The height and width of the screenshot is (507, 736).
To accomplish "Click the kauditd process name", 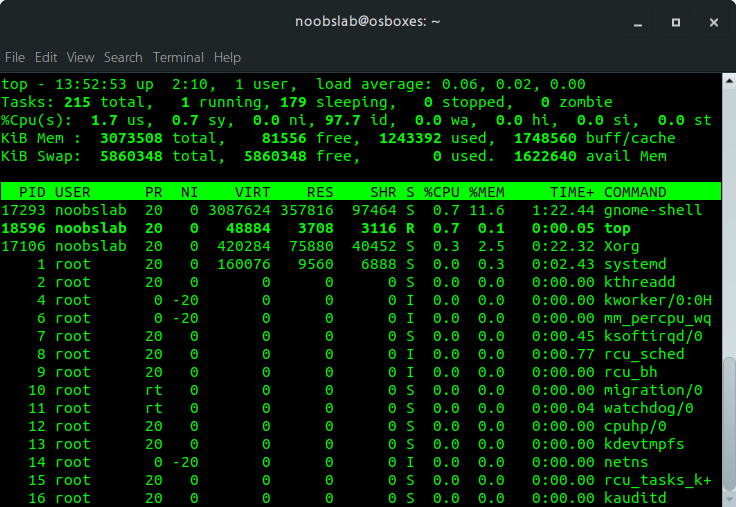I will click(x=635, y=498).
